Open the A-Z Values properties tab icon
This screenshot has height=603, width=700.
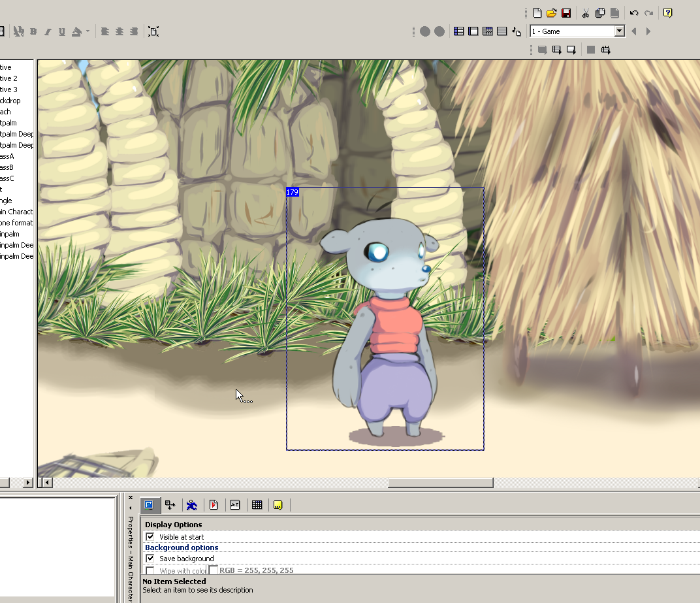point(235,505)
